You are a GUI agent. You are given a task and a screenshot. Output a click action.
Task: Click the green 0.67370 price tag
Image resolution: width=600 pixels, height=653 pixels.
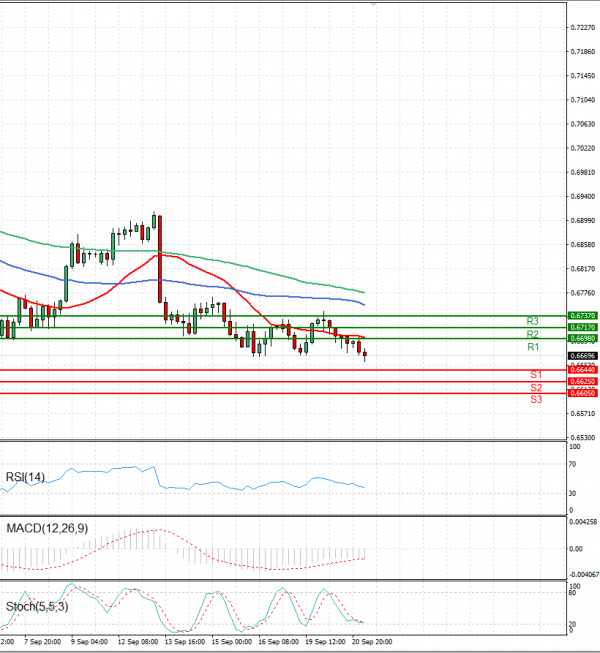[x=582, y=315]
